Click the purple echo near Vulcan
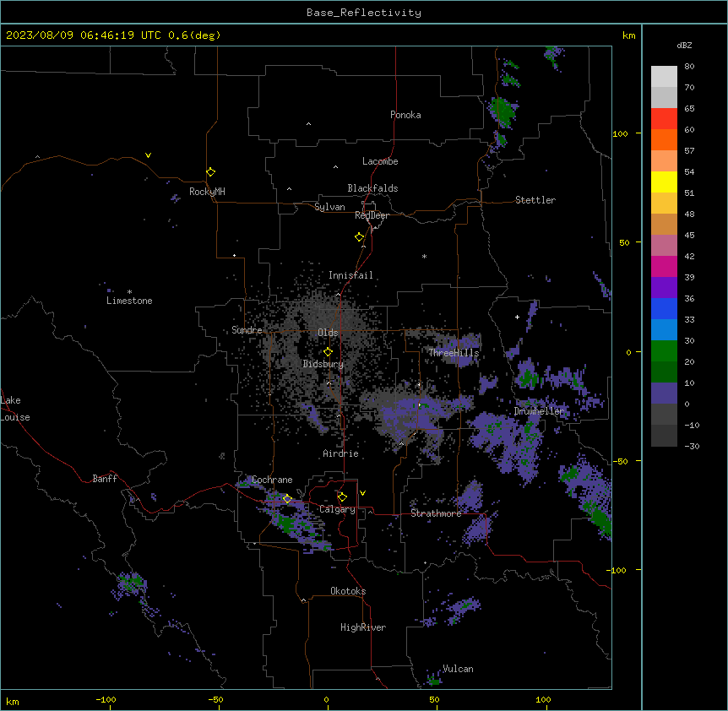This screenshot has height=711, width=728. tap(433, 680)
